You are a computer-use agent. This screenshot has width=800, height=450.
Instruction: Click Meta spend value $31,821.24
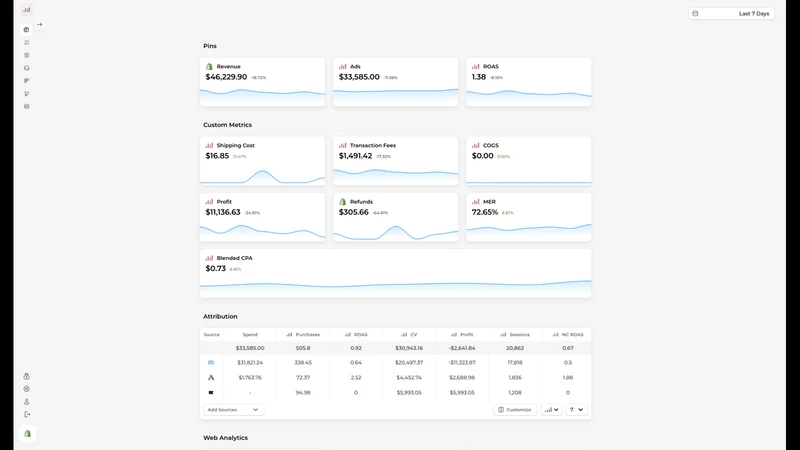point(250,363)
